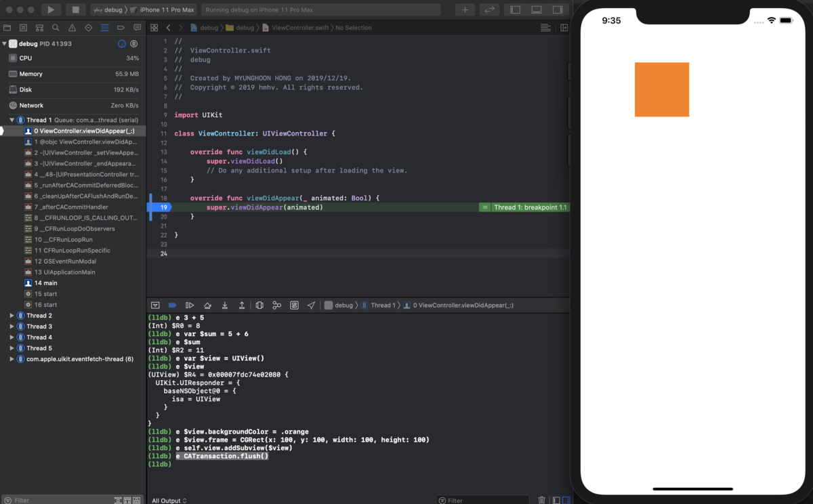Open the CPU gauge row
Image resolution: width=813 pixels, height=504 pixels.
click(x=73, y=58)
